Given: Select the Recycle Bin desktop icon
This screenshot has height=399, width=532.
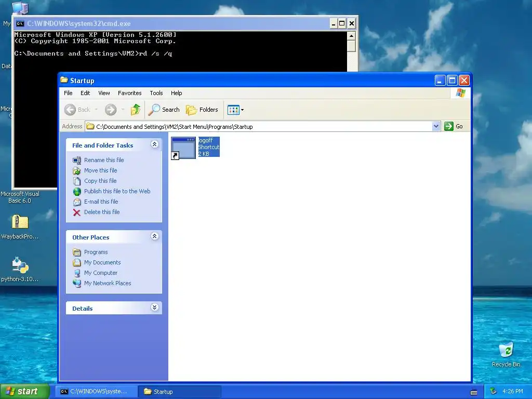Looking at the screenshot, I should pyautogui.click(x=506, y=350).
